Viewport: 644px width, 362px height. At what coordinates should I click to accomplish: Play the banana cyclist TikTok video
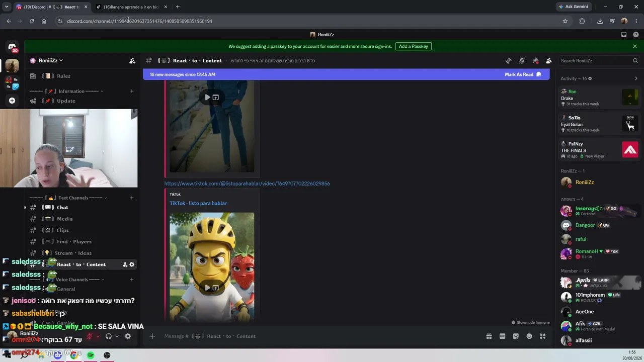click(207, 288)
